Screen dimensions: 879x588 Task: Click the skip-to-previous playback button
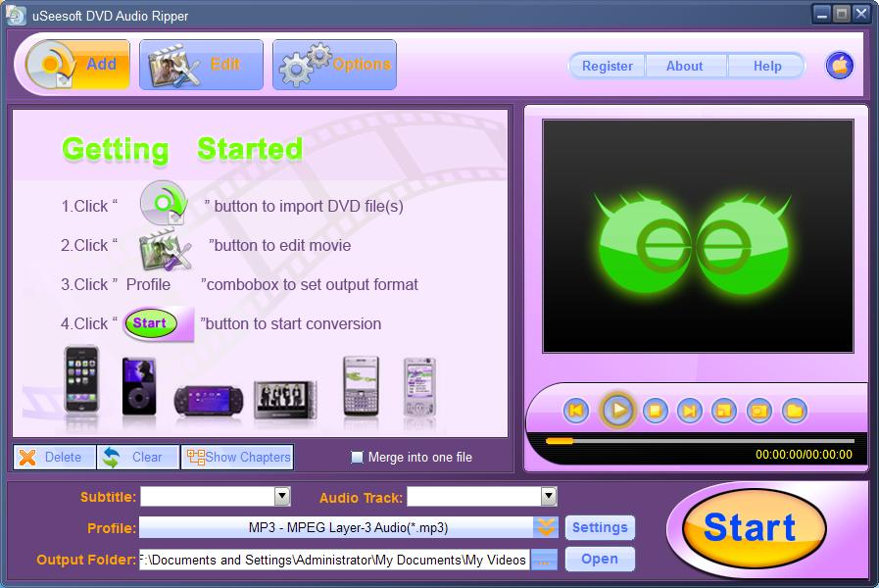[576, 411]
